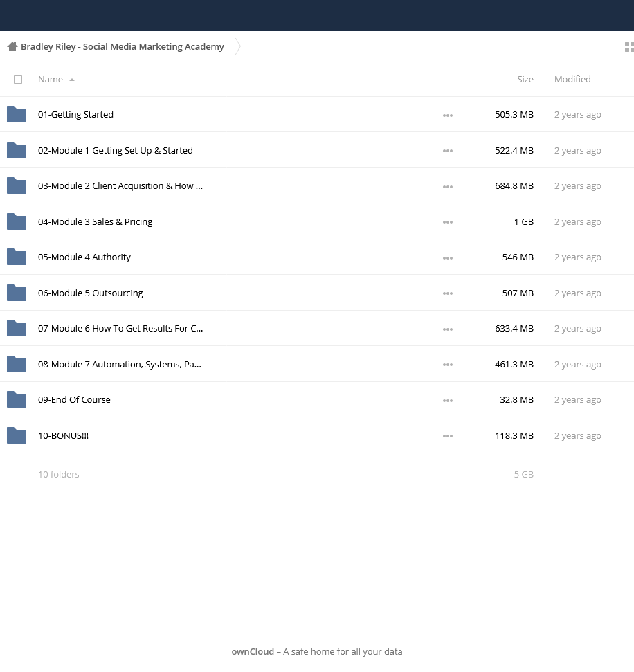634x672 pixels.
Task: Click folder icon for 07-Module 6
Action: (17, 328)
